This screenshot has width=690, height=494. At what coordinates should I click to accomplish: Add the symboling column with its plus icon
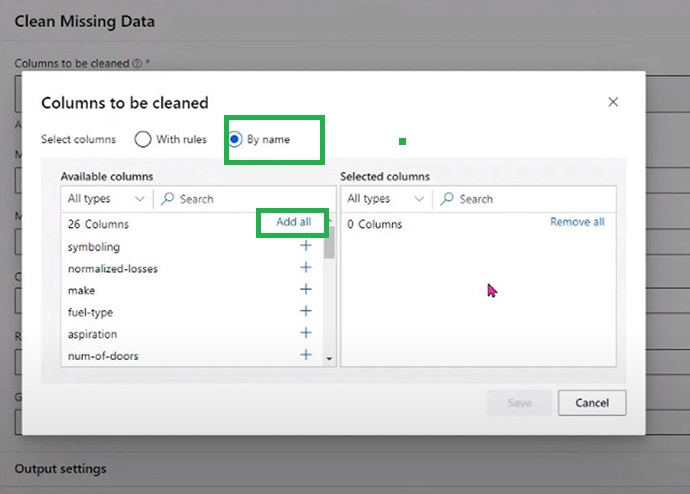[x=306, y=246]
